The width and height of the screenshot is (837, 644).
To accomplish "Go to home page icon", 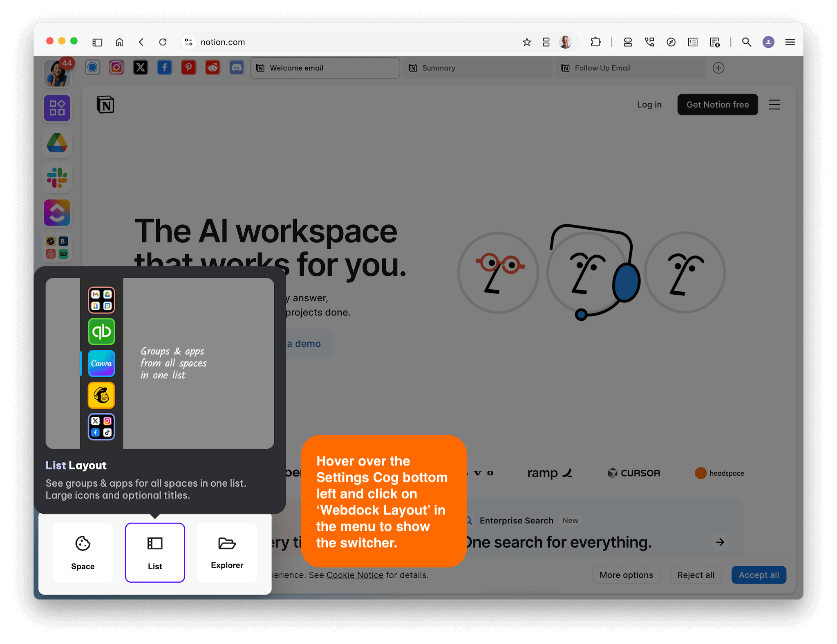I will (119, 42).
